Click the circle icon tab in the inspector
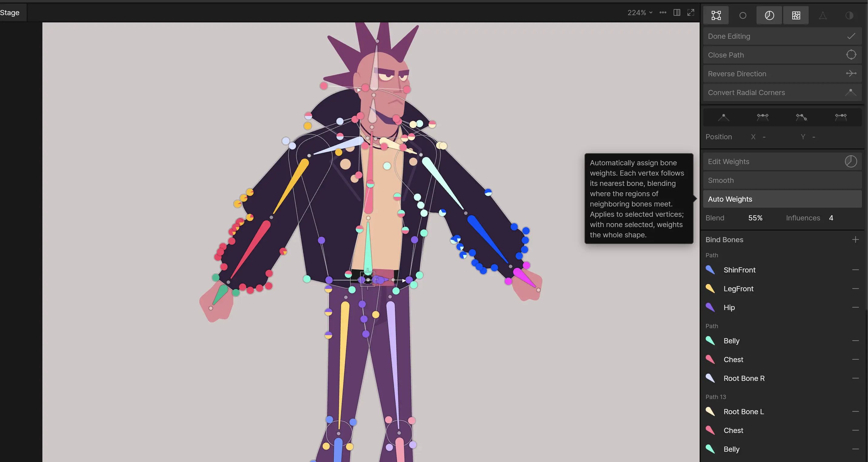Screen dimensions: 868x462 743,15
